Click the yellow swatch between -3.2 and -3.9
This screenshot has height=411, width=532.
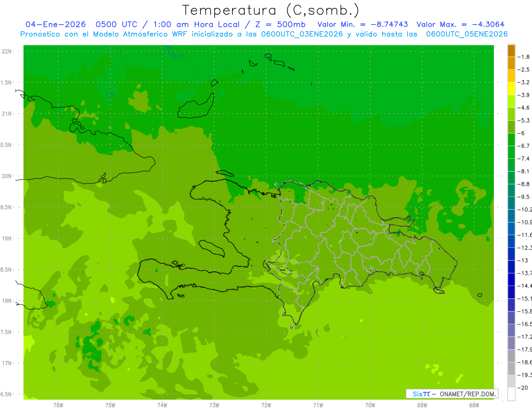(511, 89)
